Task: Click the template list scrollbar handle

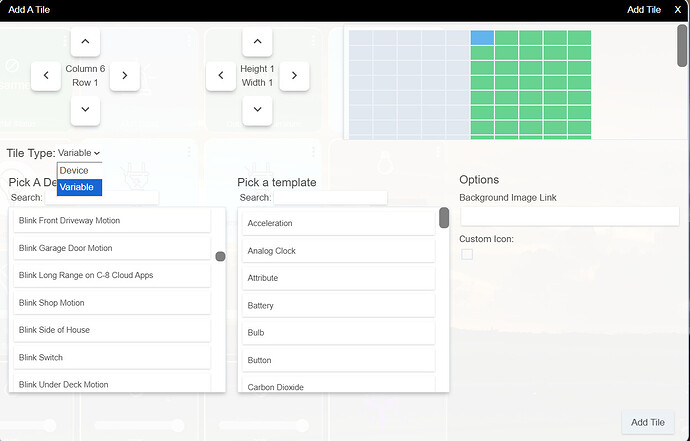Action: 444,218
